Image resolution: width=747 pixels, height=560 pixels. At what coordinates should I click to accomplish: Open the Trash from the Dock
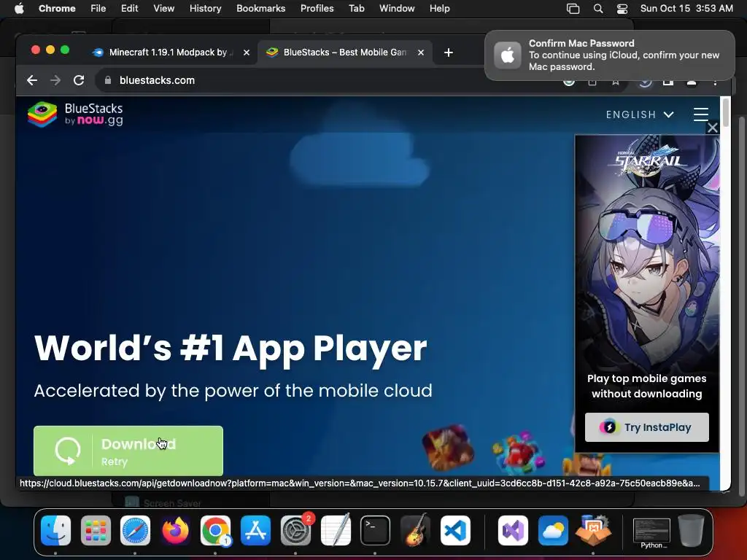(692, 530)
